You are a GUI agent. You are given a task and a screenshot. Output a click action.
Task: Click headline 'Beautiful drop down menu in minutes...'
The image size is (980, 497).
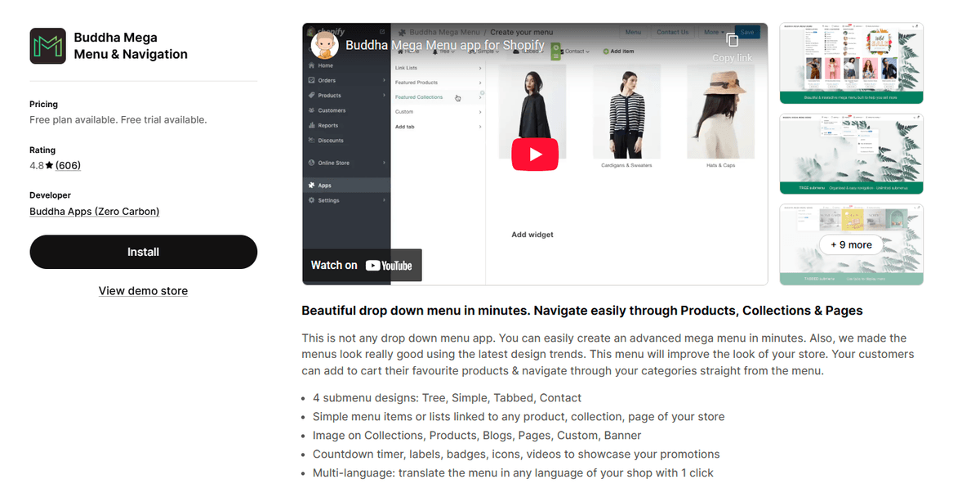[x=582, y=311]
